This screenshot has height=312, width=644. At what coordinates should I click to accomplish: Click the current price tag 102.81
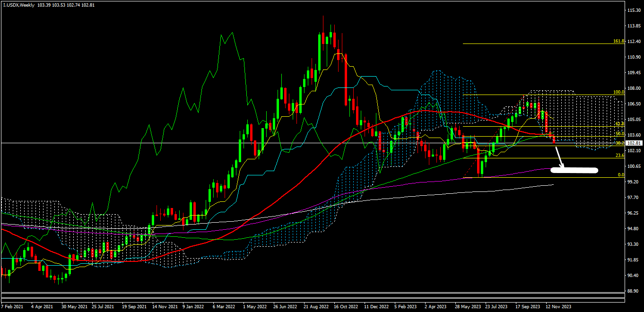point(633,143)
